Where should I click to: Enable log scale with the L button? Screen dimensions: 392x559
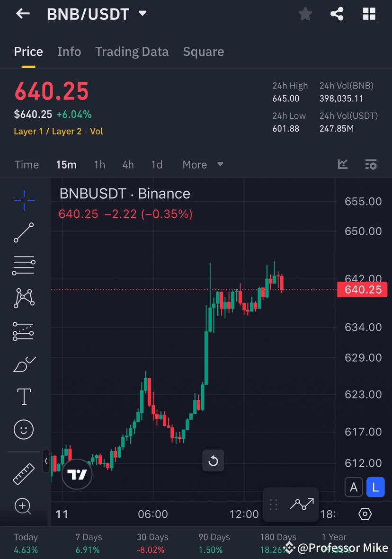[375, 487]
